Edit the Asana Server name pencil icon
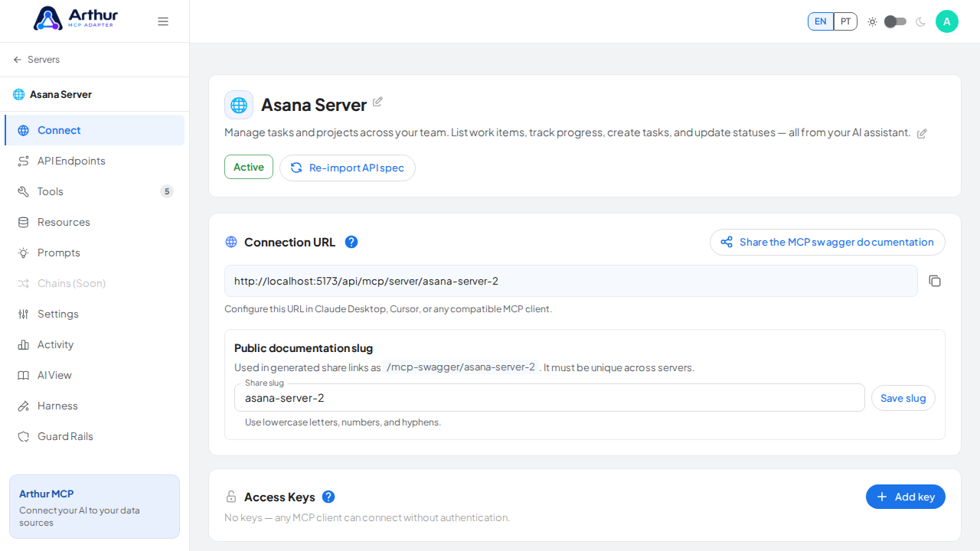The height and width of the screenshot is (551, 980). click(377, 102)
